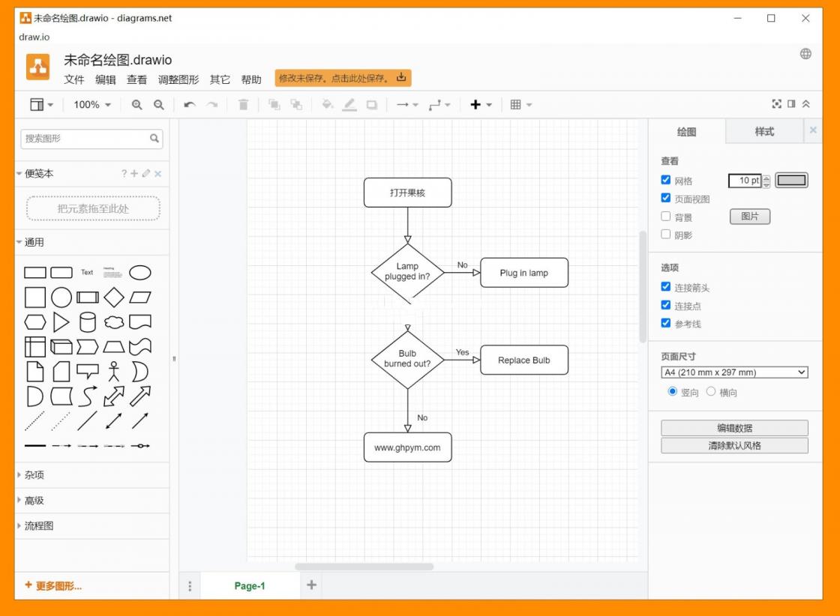Viewport: 840px width, 616px height.
Task: Click the draw.io logo icon
Action: click(38, 67)
